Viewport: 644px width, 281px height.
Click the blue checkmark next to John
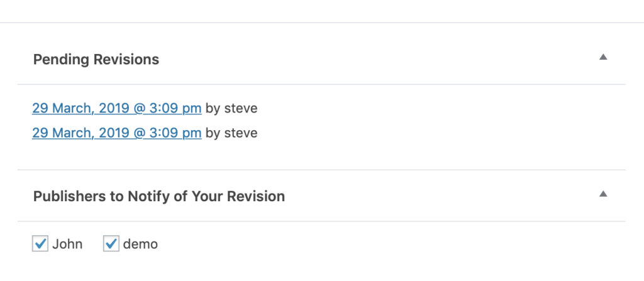[40, 243]
